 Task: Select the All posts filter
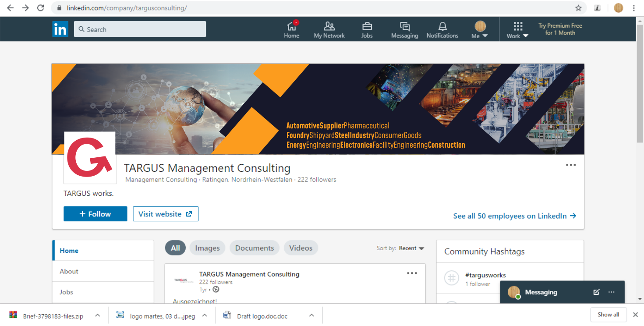point(175,248)
